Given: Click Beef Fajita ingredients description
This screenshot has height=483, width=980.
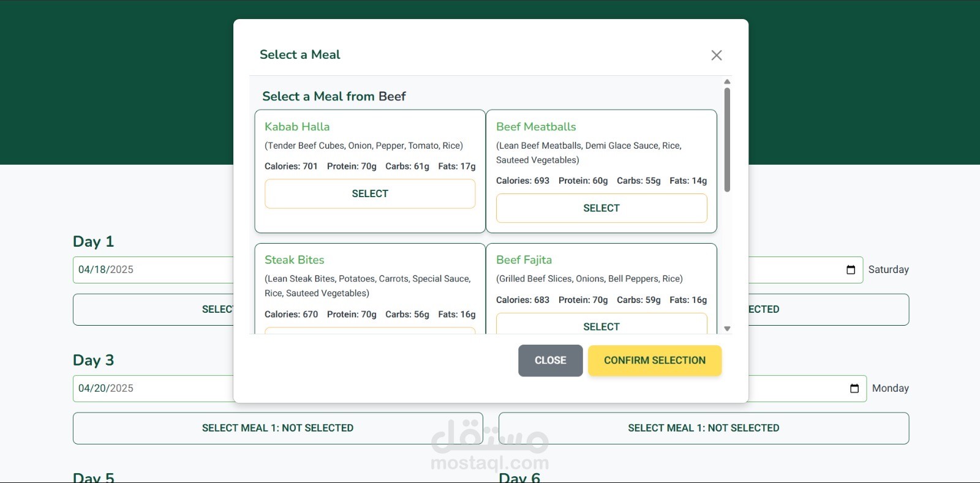Looking at the screenshot, I should point(589,279).
